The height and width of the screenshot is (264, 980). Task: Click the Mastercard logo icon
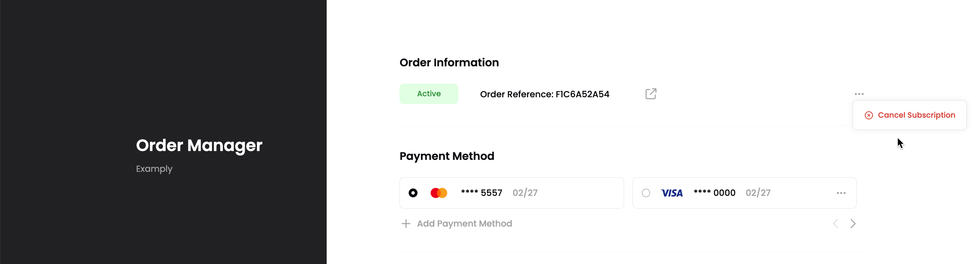click(439, 193)
